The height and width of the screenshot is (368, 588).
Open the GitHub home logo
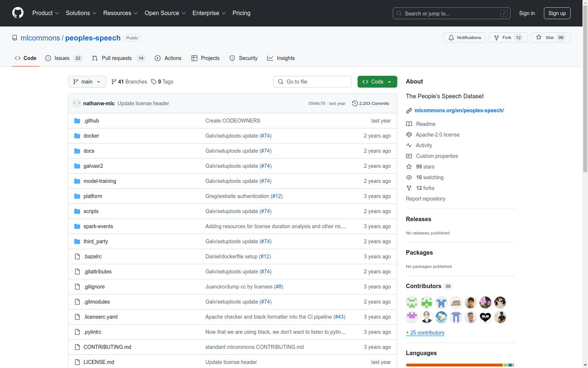(18, 13)
